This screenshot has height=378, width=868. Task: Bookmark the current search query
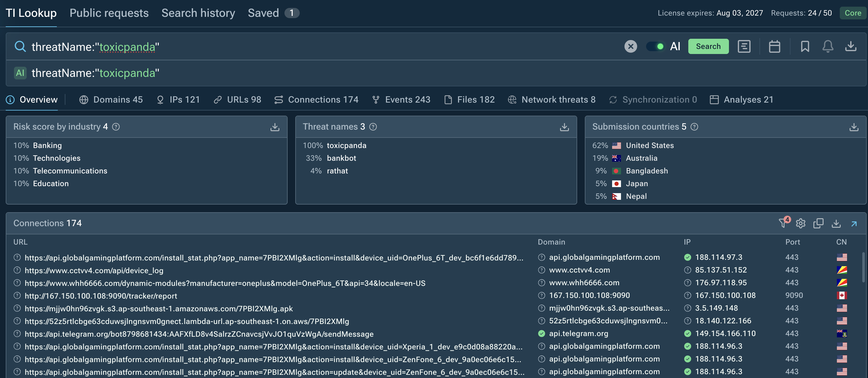[x=805, y=46]
